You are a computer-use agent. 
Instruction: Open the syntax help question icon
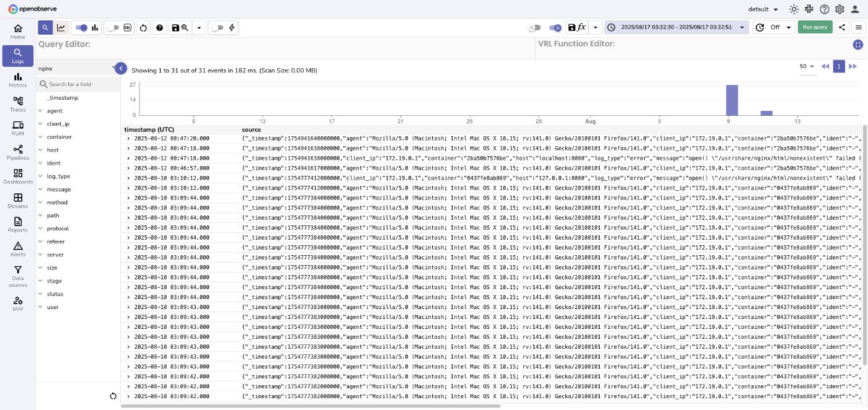click(x=160, y=28)
